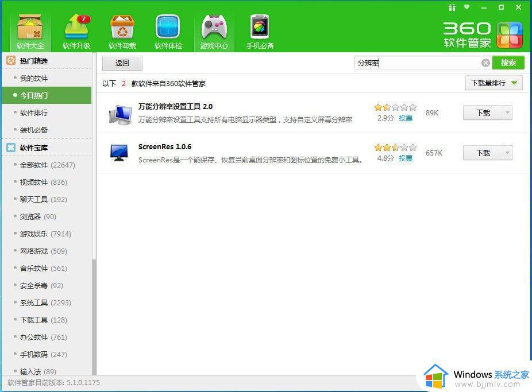Viewport: 532px width, 392px height.
Task: Open the 软件升级 software upgrade icon
Action: pyautogui.click(x=76, y=32)
